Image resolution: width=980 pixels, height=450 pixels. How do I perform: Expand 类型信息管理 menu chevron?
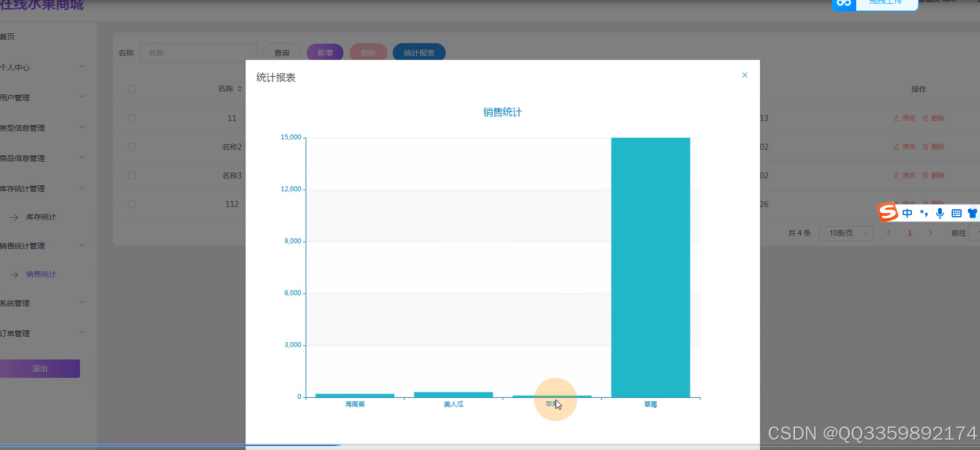[x=82, y=127]
